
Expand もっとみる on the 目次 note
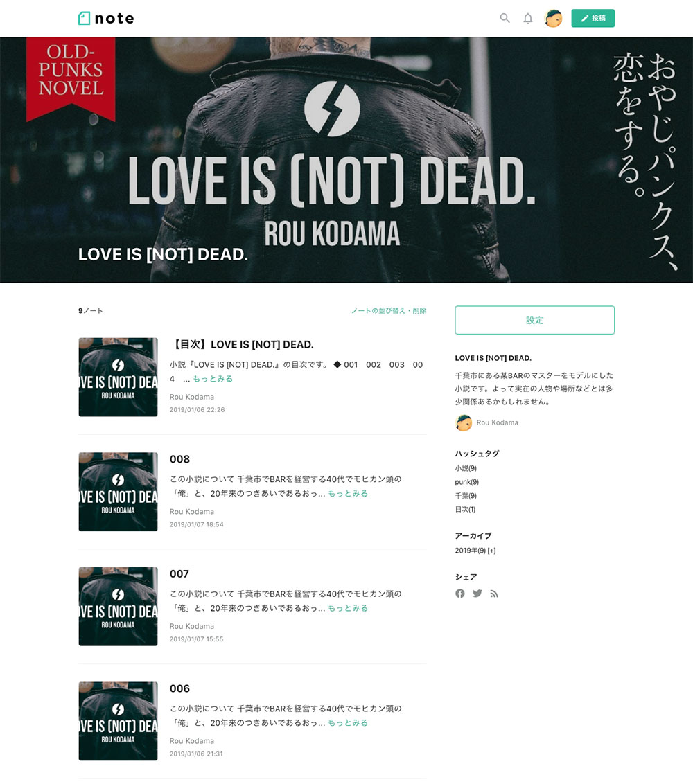tap(213, 379)
